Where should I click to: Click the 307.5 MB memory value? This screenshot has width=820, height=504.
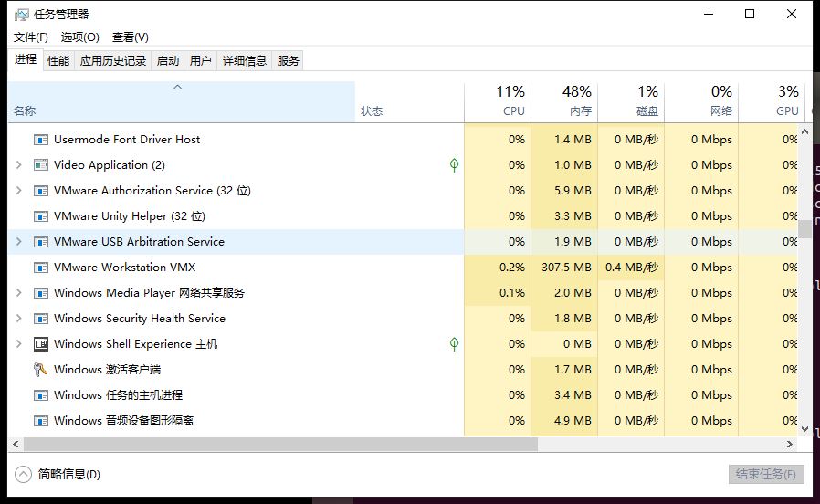pos(566,268)
